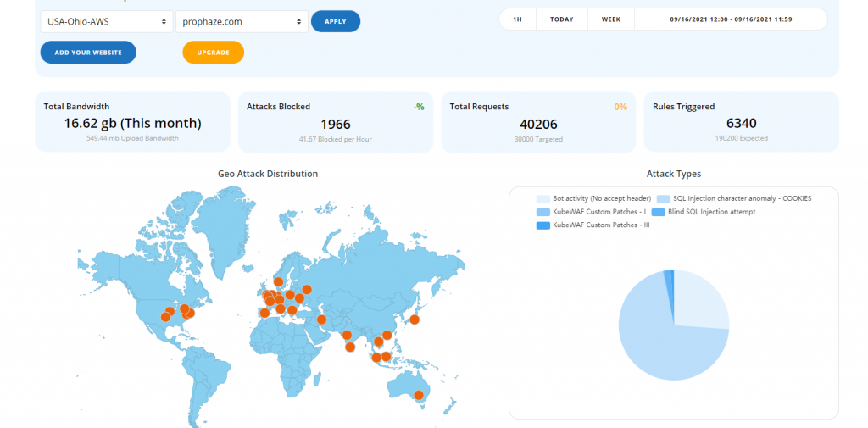This screenshot has width=868, height=428.
Task: Select the WEEK time range tab
Action: [x=610, y=19]
